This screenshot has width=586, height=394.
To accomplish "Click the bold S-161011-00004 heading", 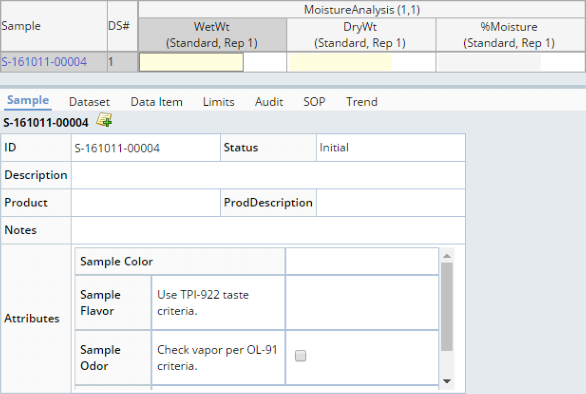I will pyautogui.click(x=46, y=123).
